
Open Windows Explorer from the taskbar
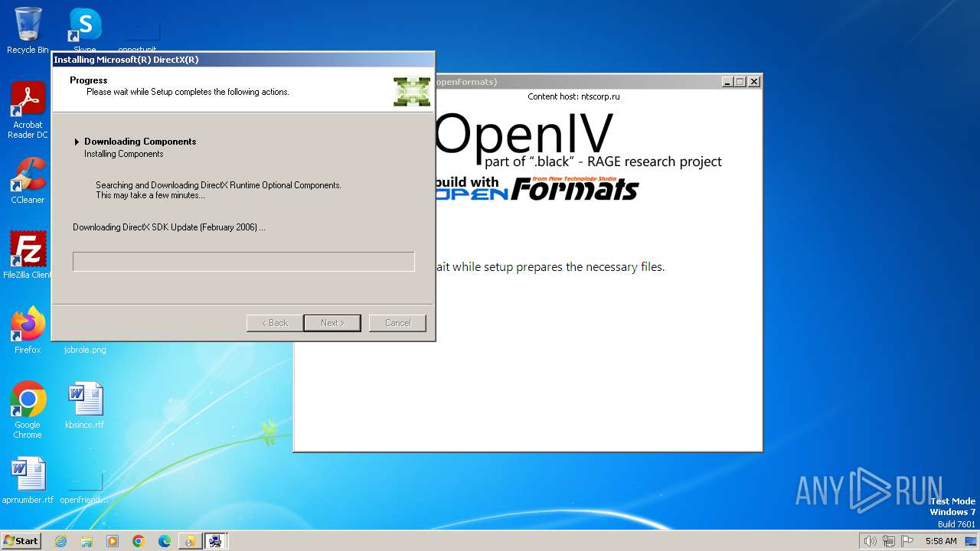[x=87, y=541]
